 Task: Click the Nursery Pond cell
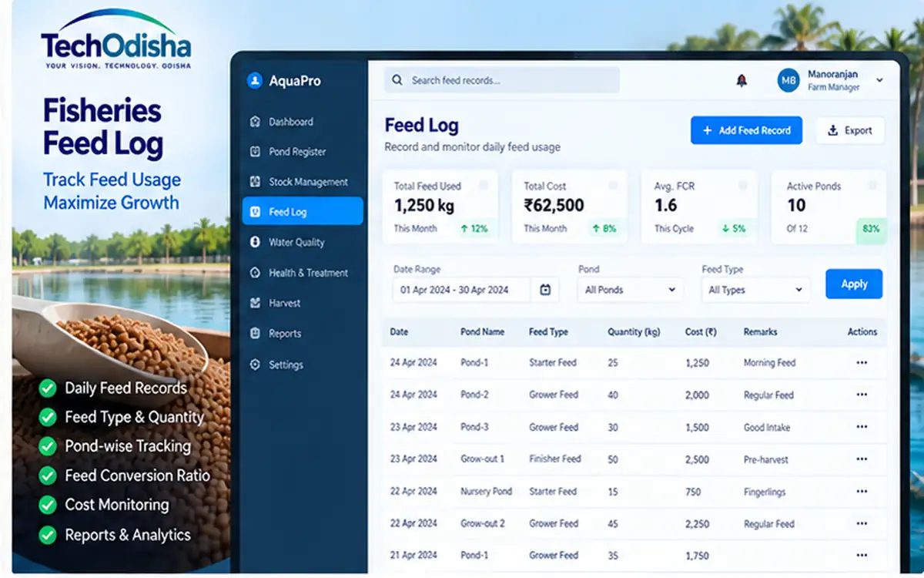click(487, 491)
